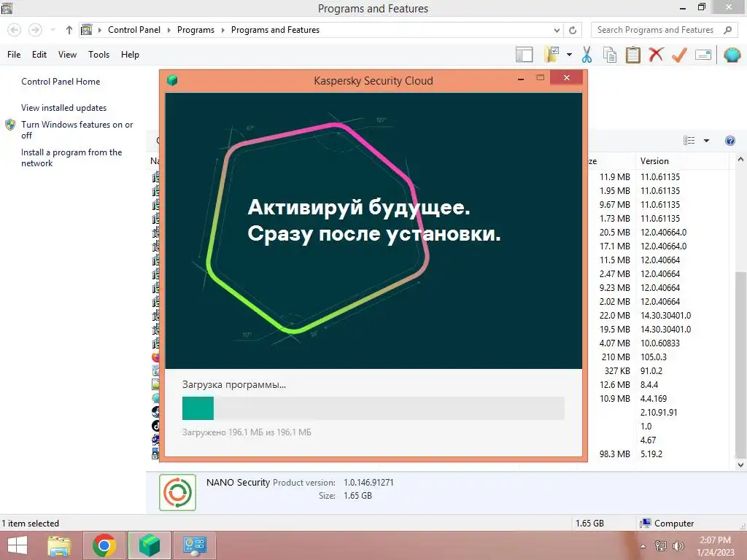Image resolution: width=747 pixels, height=560 pixels.
Task: Show hidden tray icons arrow
Action: (643, 546)
